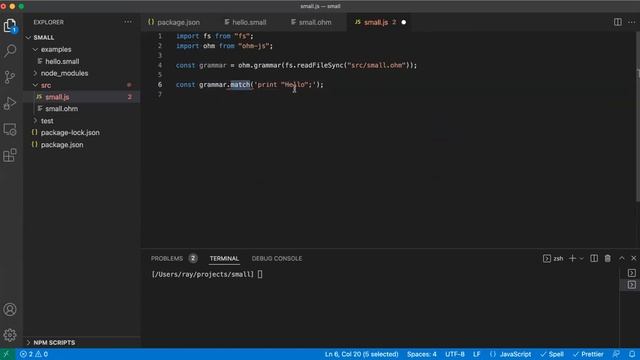This screenshot has width=640, height=360.
Task: Click the "src/small.ohm" string in code
Action: click(378, 65)
